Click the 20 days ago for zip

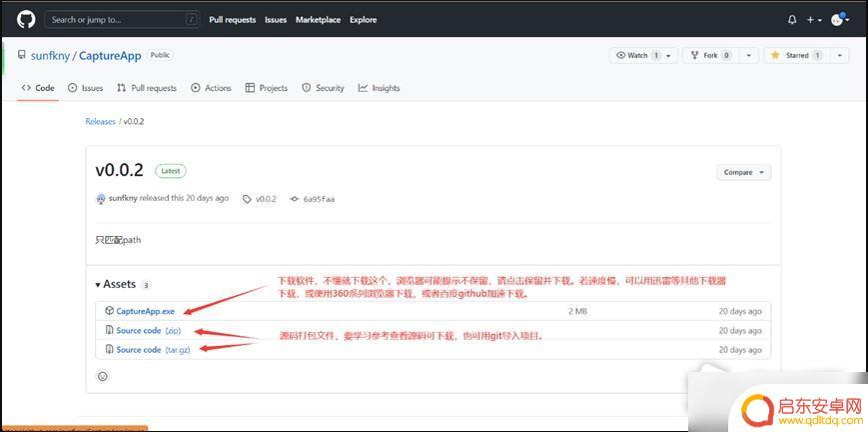coord(740,331)
